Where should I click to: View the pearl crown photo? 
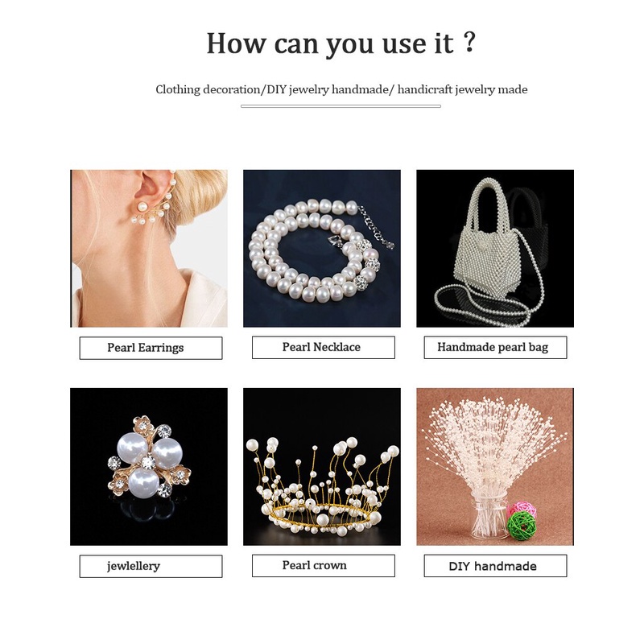tap(321, 467)
